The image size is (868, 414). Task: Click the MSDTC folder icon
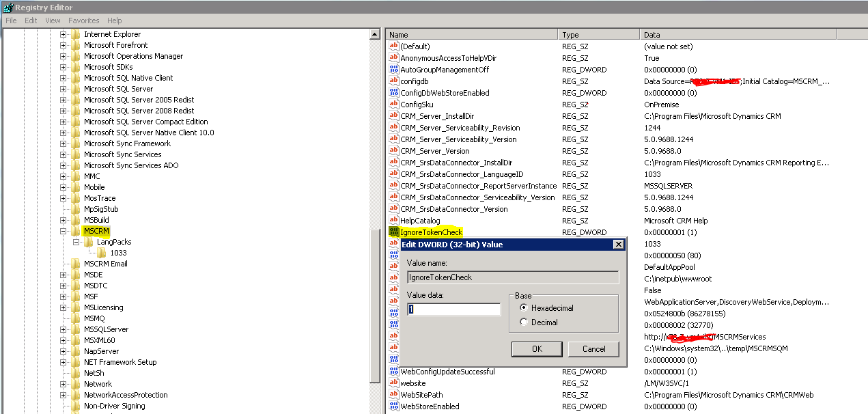tap(76, 286)
